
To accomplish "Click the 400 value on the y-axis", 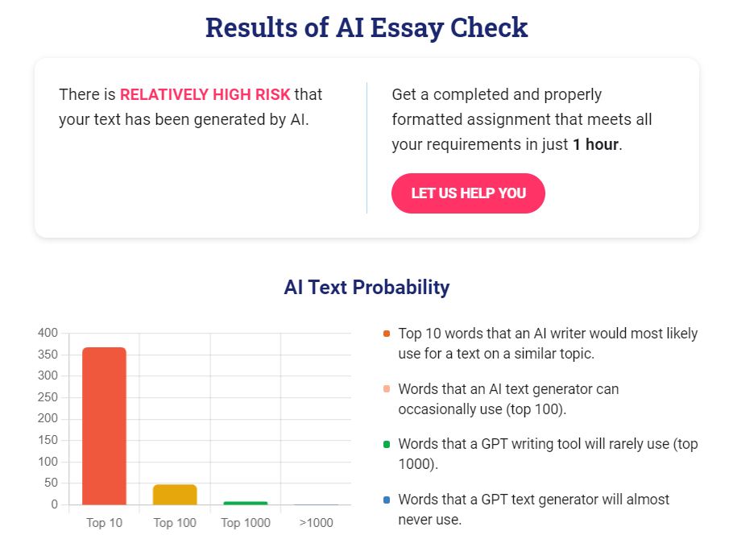I will coord(47,333).
